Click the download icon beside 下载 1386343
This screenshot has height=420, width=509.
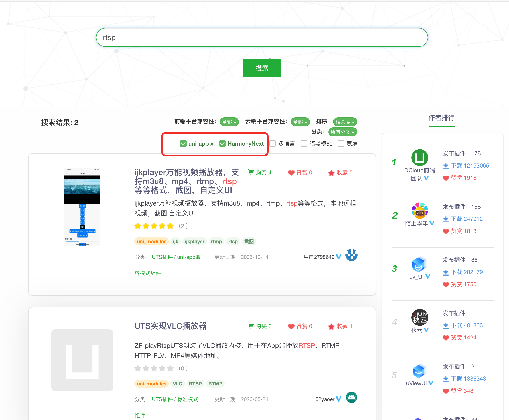(x=446, y=379)
